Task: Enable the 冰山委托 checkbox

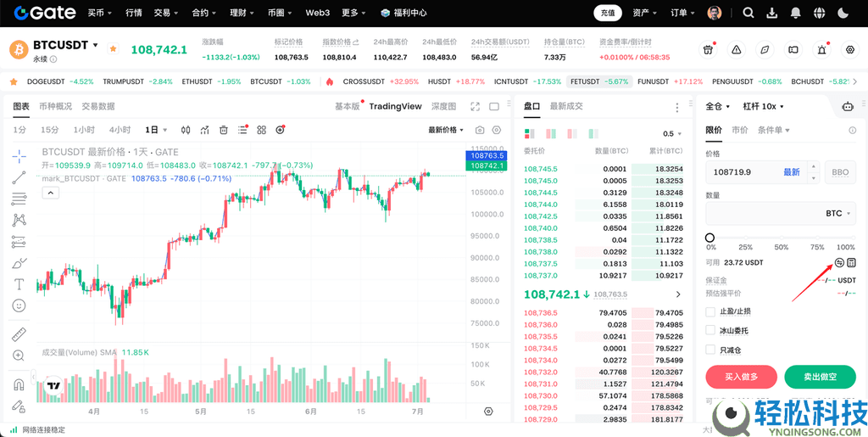Action: pyautogui.click(x=711, y=331)
